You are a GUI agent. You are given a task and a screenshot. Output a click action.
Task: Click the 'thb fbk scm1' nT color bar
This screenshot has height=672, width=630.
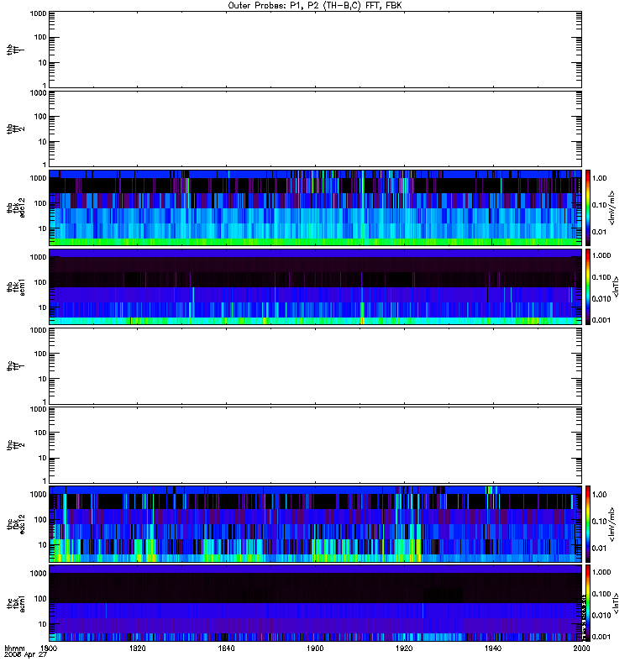(x=588, y=286)
